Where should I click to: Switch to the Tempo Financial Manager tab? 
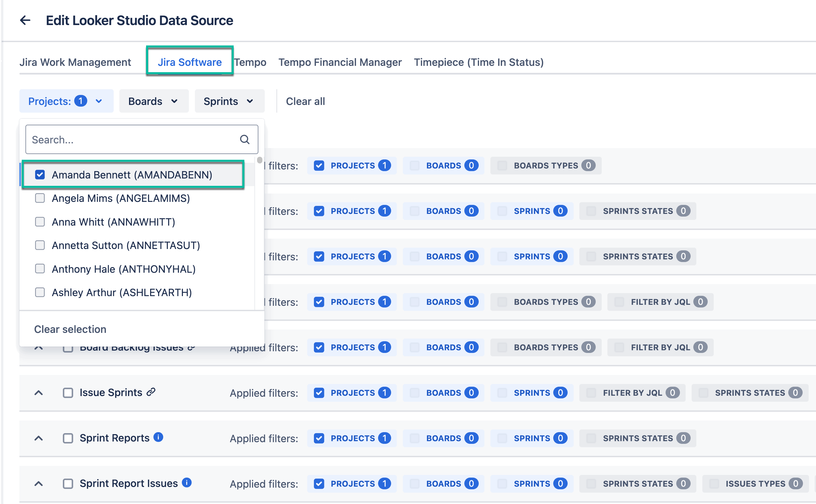click(340, 62)
